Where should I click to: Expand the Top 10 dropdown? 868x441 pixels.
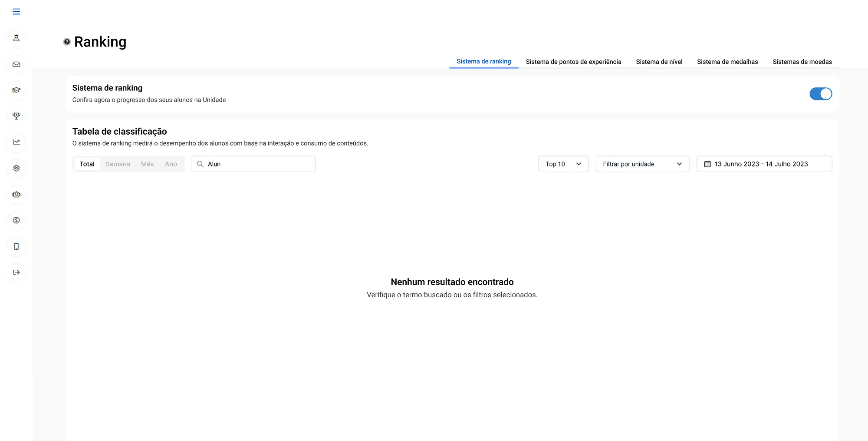click(563, 164)
